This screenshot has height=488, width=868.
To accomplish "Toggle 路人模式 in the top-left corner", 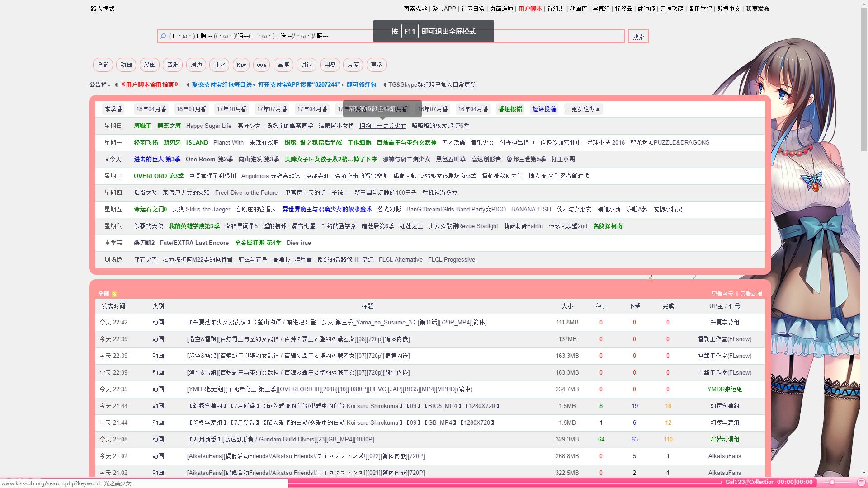I will click(x=103, y=9).
